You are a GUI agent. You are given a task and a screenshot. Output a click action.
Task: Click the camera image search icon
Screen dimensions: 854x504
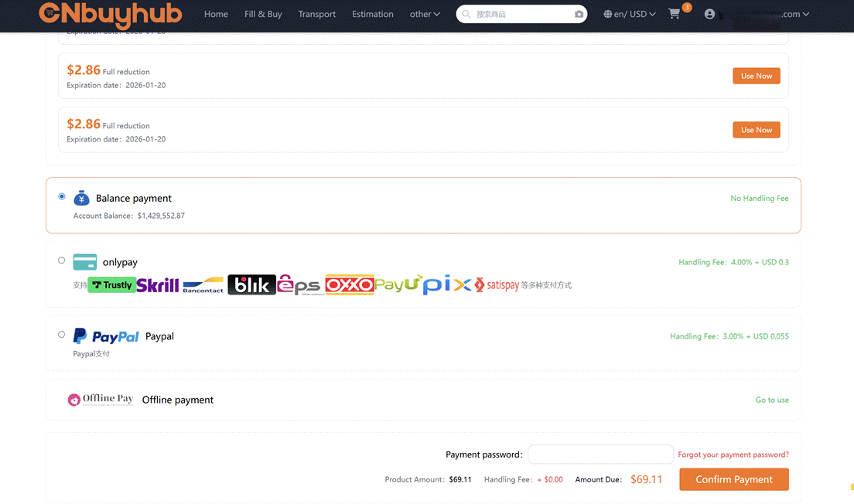pyautogui.click(x=579, y=14)
